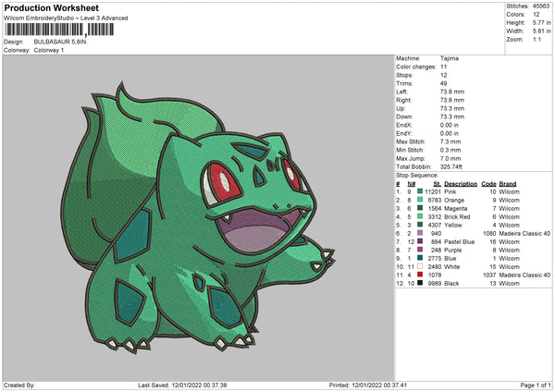Click the Page 1 of 1 indicator

click(x=536, y=385)
